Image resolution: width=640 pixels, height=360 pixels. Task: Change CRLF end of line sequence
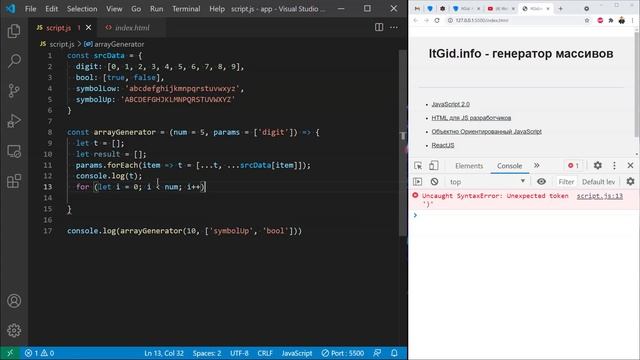click(x=264, y=353)
